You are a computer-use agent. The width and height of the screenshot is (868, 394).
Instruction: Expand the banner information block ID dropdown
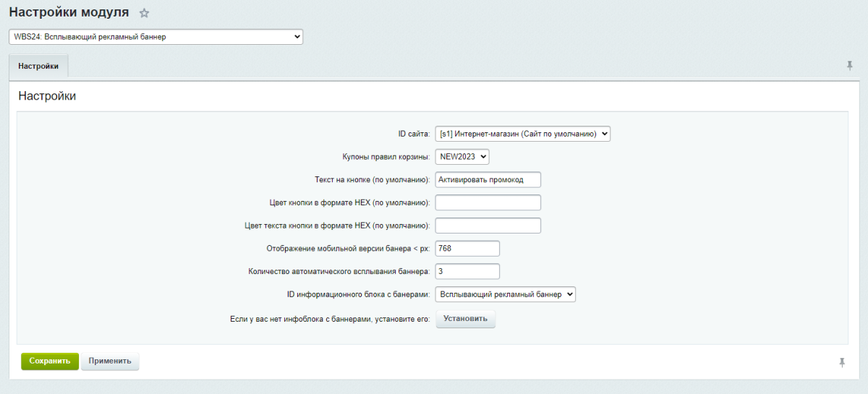coord(505,294)
